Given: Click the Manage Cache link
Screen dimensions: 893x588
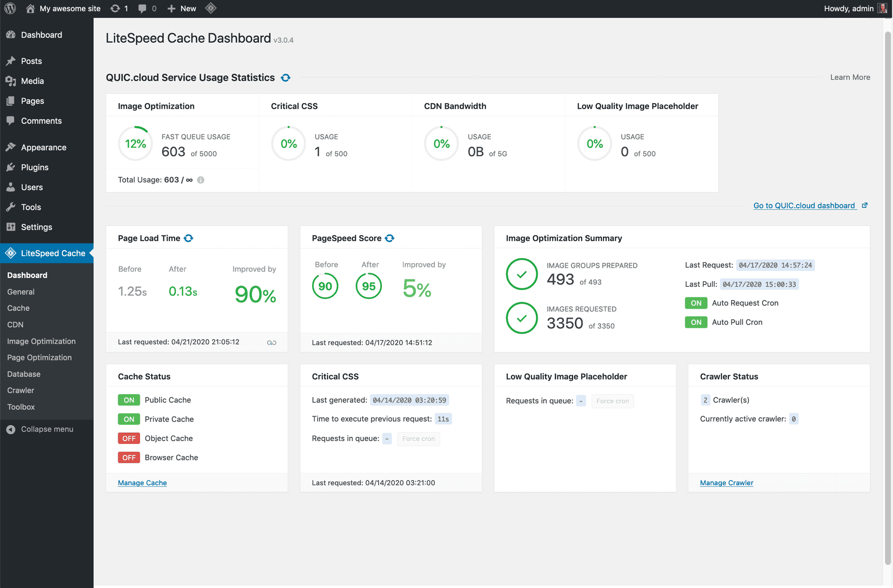Looking at the screenshot, I should (x=142, y=482).
